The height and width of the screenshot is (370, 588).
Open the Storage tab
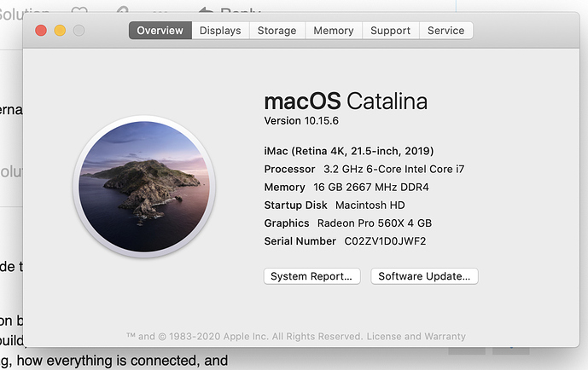277,31
